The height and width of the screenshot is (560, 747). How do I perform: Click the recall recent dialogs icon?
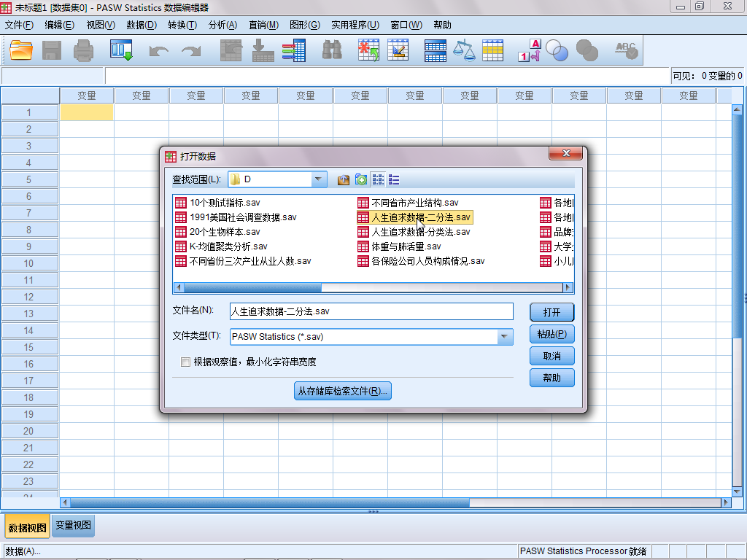[122, 50]
